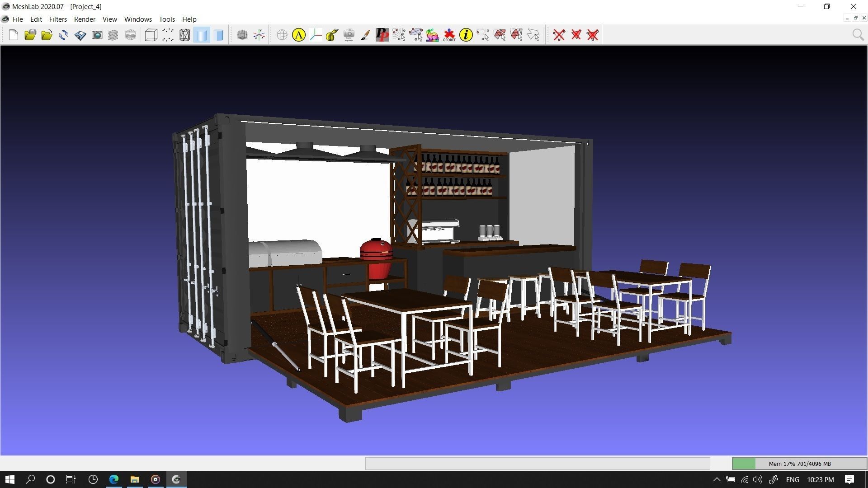Image resolution: width=868 pixels, height=488 pixels.
Task: Click the trackball globe icon
Action: 282,35
